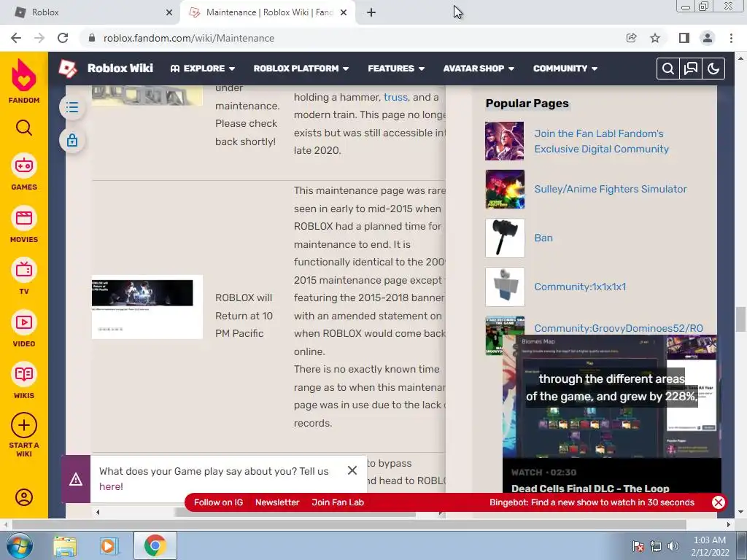
Task: Click the page protection lock icon
Action: tap(72, 141)
